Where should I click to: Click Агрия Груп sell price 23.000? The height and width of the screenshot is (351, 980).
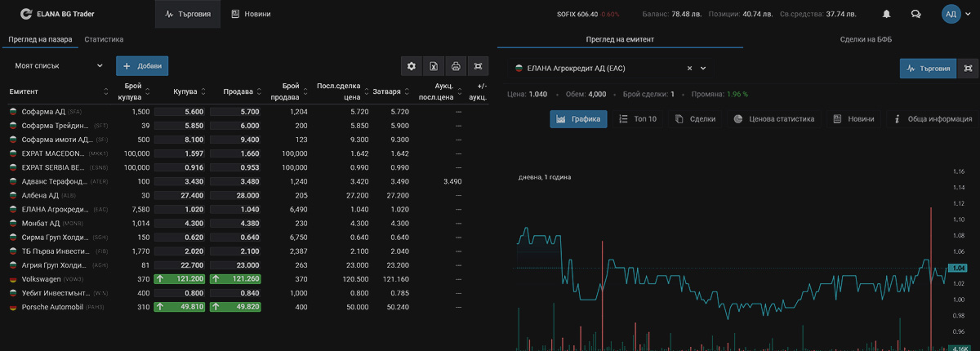pos(235,265)
